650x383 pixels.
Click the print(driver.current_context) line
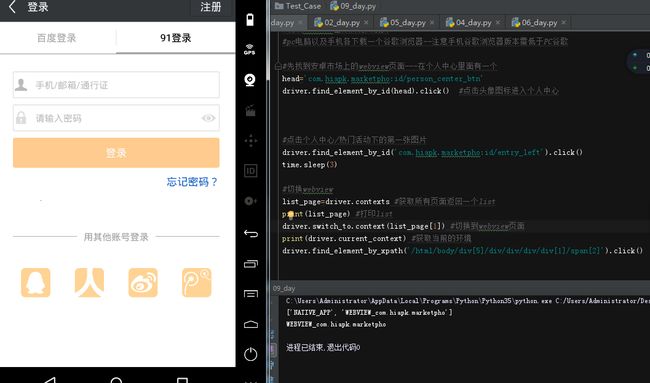pos(344,239)
